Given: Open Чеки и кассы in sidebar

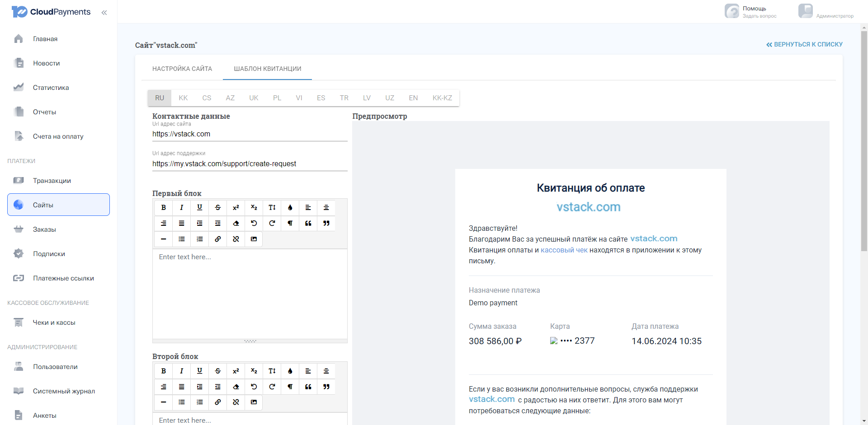Looking at the screenshot, I should click(58, 322).
